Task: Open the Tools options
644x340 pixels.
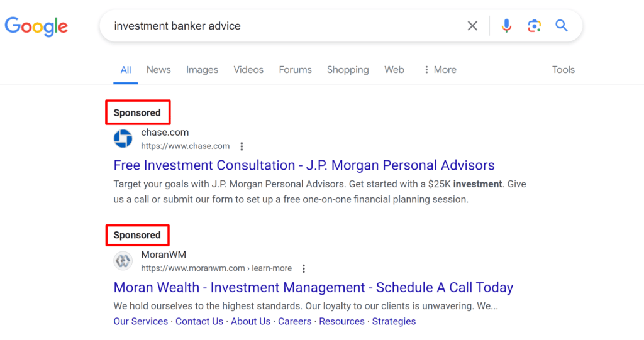Action: pos(563,70)
